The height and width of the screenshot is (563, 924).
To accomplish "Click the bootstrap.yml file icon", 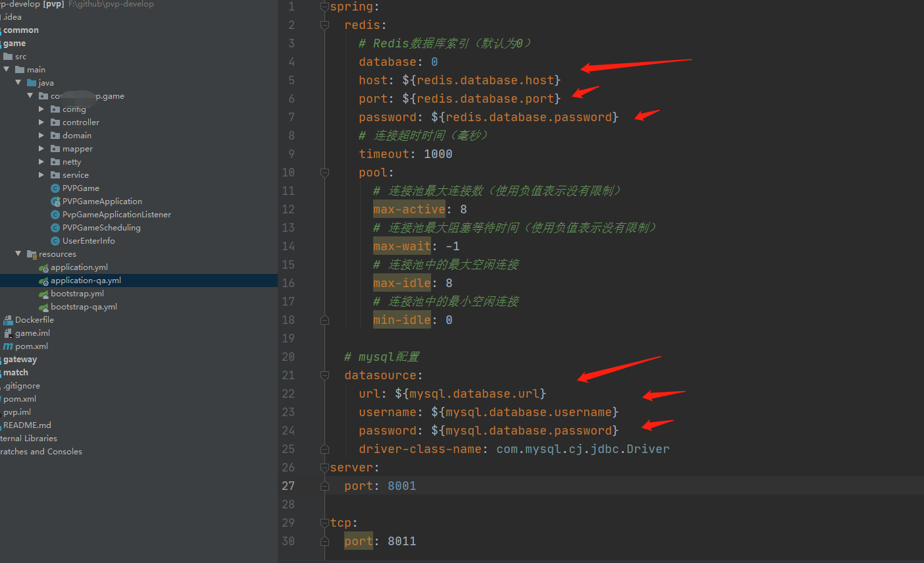I will [43, 294].
